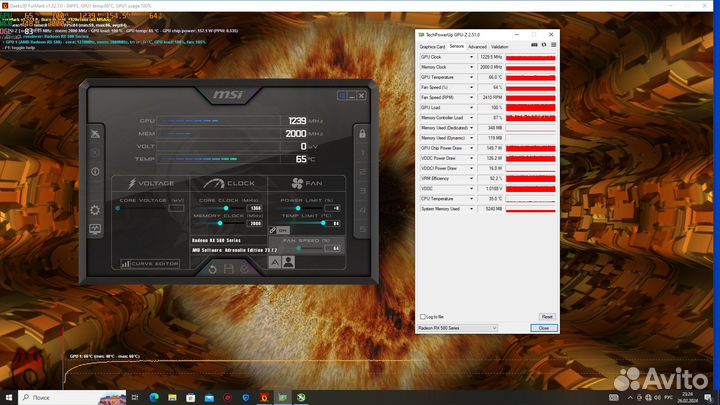Expand the CPU Temperature sensor dropdown

coord(471,199)
